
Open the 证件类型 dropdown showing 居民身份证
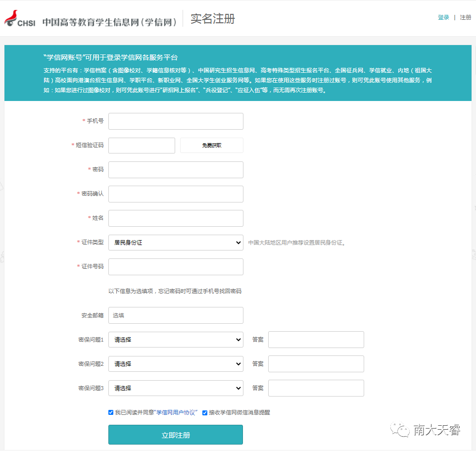point(176,243)
